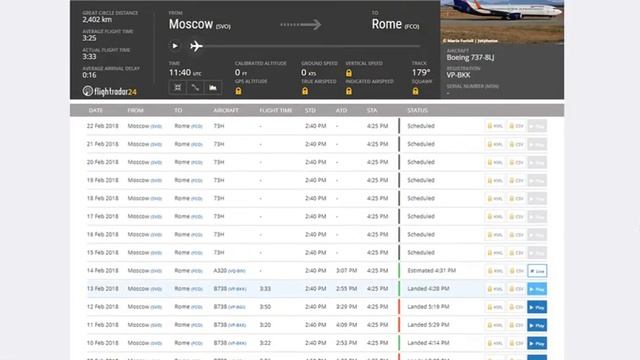Click the VP-BKK registration text
Viewport: 640px width, 360px height.
click(x=458, y=75)
